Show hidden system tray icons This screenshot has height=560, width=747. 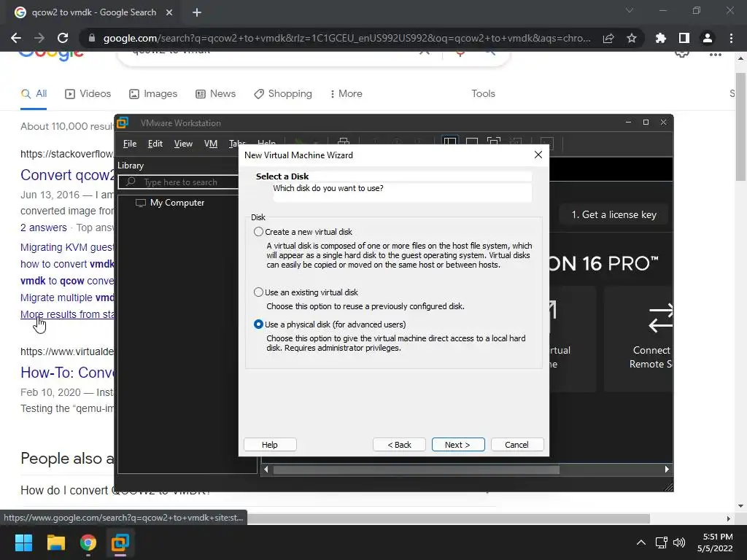tap(641, 542)
